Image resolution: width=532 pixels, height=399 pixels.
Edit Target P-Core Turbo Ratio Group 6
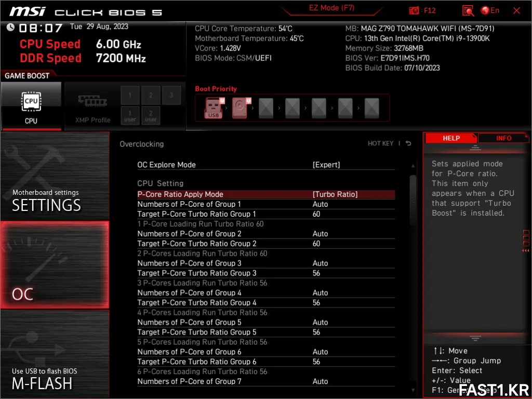(266, 362)
